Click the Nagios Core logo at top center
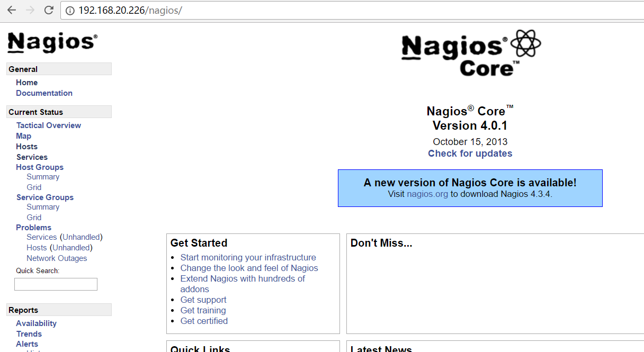The width and height of the screenshot is (644, 352). point(471,53)
